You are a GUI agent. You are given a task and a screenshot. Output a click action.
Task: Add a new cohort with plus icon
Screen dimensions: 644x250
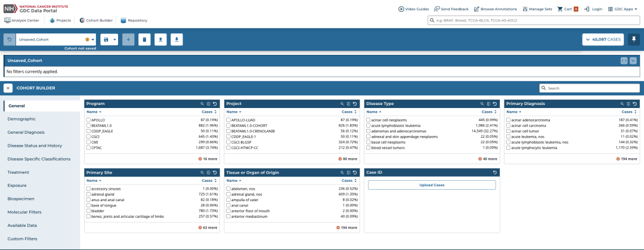(x=128, y=39)
